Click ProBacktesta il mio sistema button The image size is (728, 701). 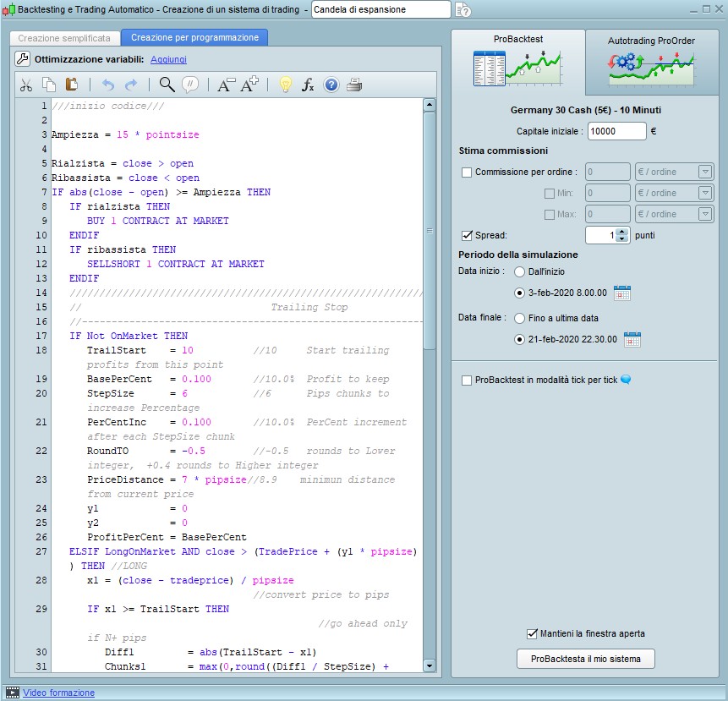(x=586, y=659)
